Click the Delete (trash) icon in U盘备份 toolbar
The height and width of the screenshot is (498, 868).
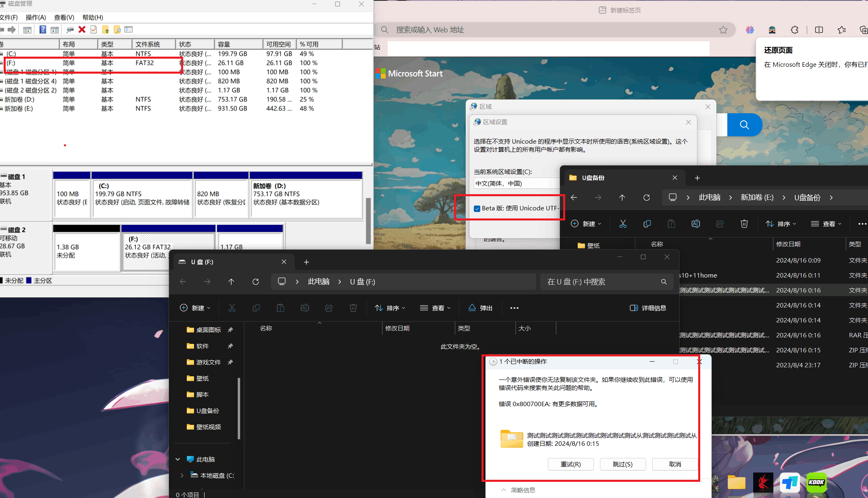744,224
